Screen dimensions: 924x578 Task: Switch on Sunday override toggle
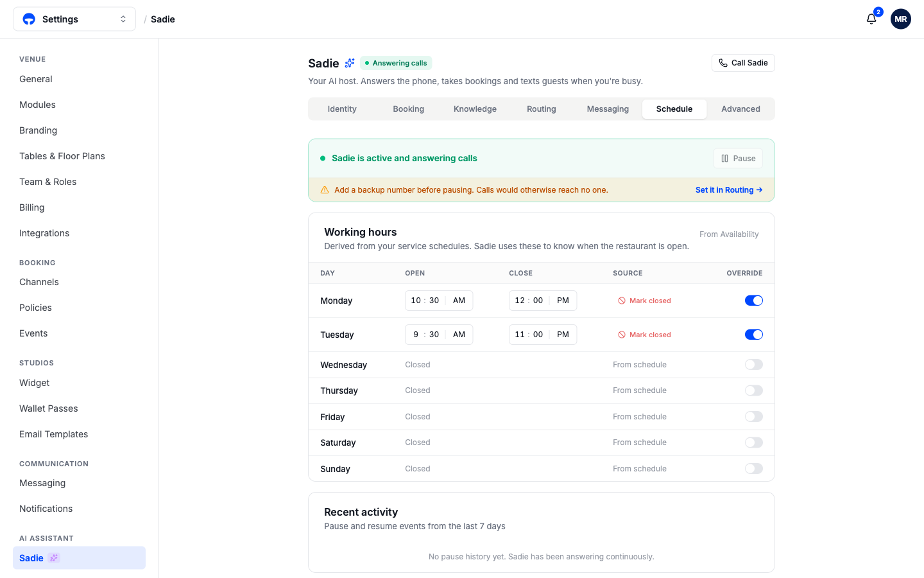pos(754,469)
